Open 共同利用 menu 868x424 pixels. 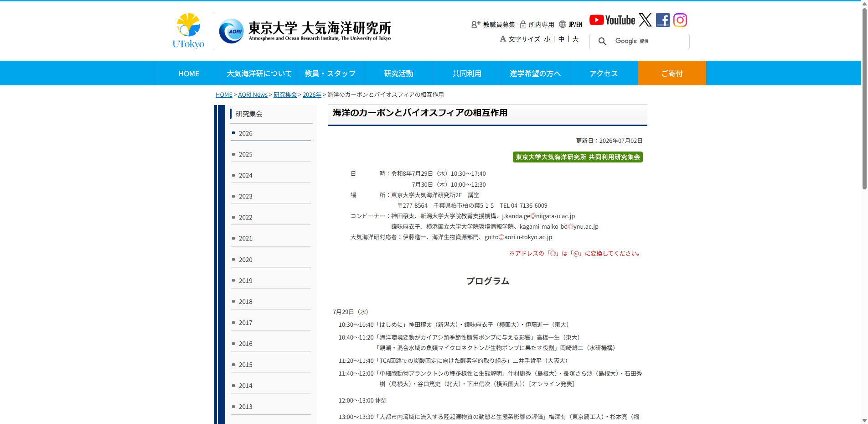[467, 73]
